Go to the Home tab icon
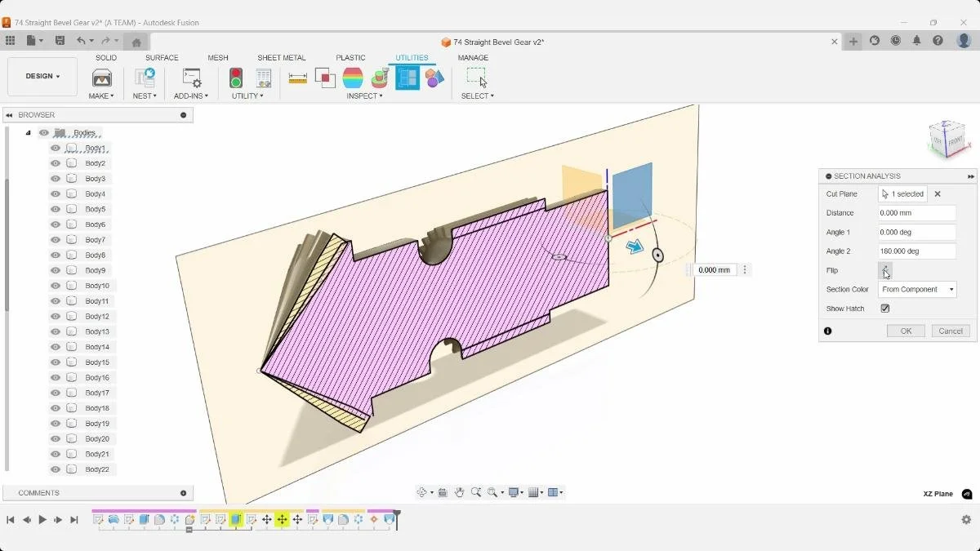 tap(136, 42)
